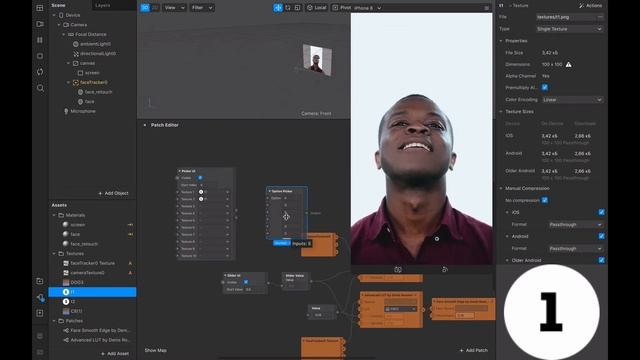Click the restart/refresh icon in left toolbar
The height and width of the screenshot is (360, 640).
point(40,72)
